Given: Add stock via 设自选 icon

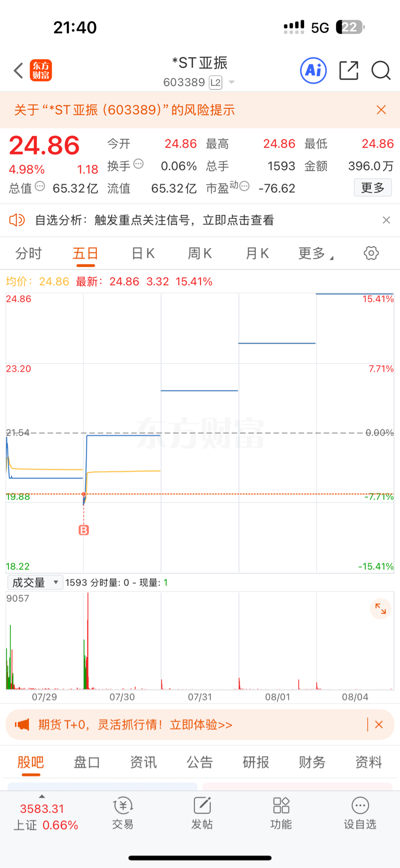Looking at the screenshot, I should point(360,813).
